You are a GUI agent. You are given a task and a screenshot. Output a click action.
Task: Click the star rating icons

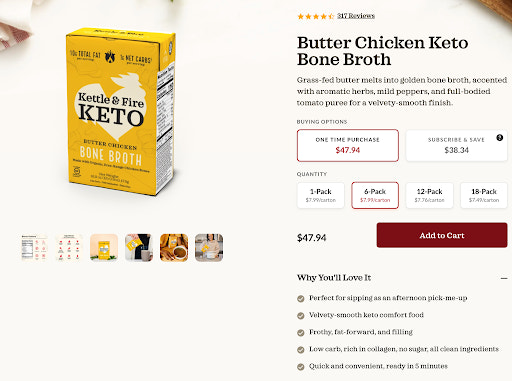tap(315, 16)
